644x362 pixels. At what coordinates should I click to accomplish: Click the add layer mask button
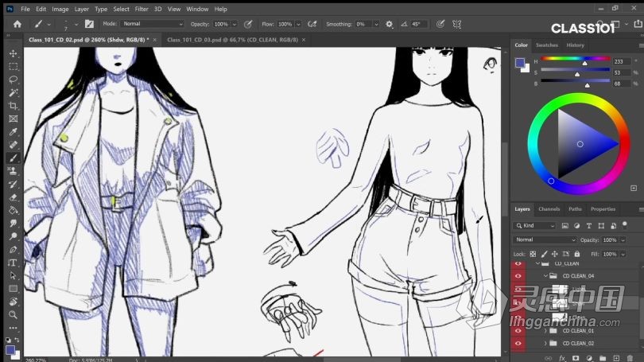(x=576, y=358)
